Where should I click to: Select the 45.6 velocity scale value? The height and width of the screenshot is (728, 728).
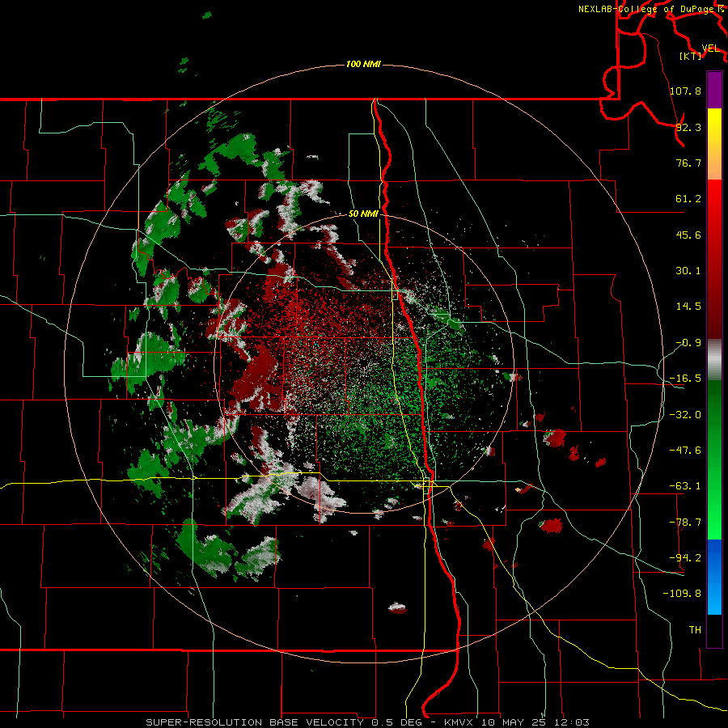tap(688, 235)
